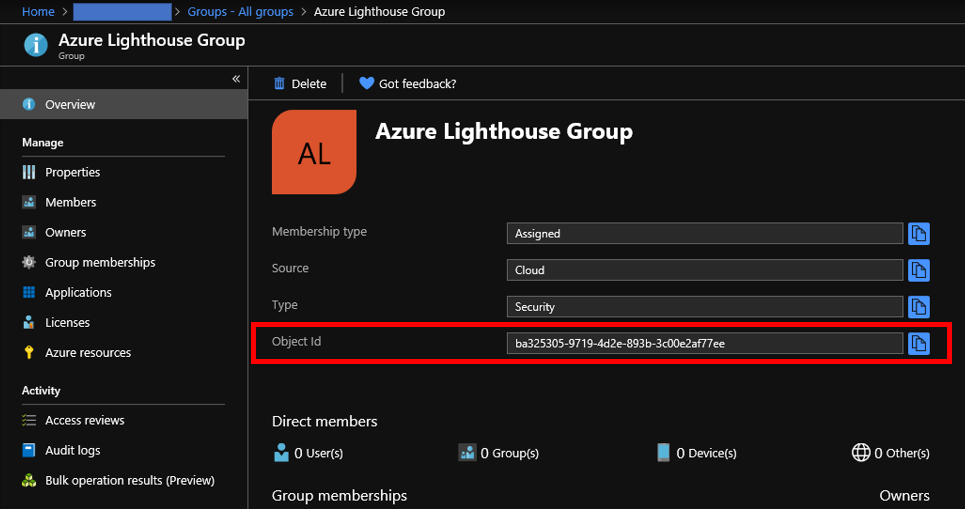Click the 0 Group(s) count
The image size is (965, 509).
click(510, 453)
